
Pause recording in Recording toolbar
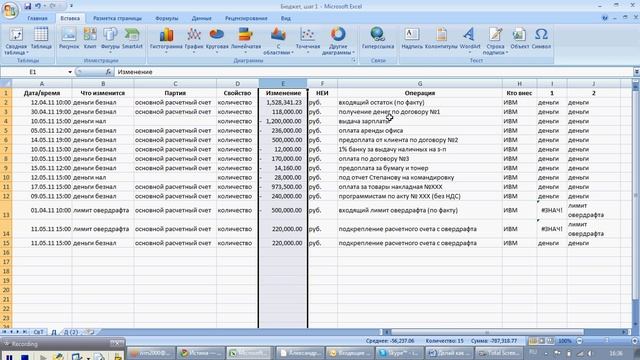pos(9,357)
